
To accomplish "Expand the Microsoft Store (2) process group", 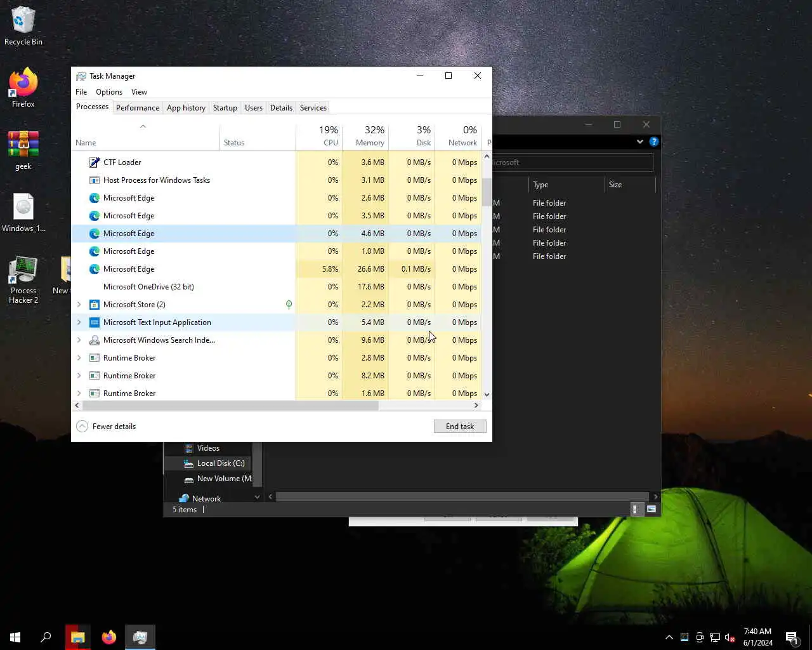I will pyautogui.click(x=79, y=305).
